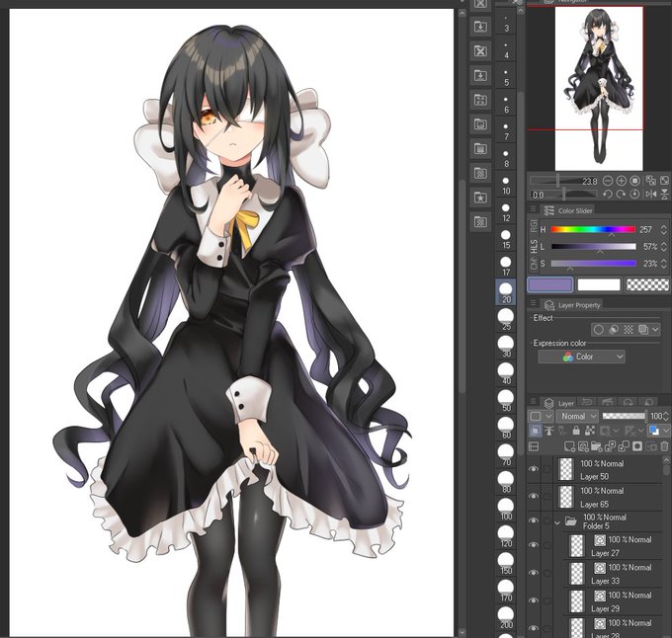Select brush size 10

point(506,185)
